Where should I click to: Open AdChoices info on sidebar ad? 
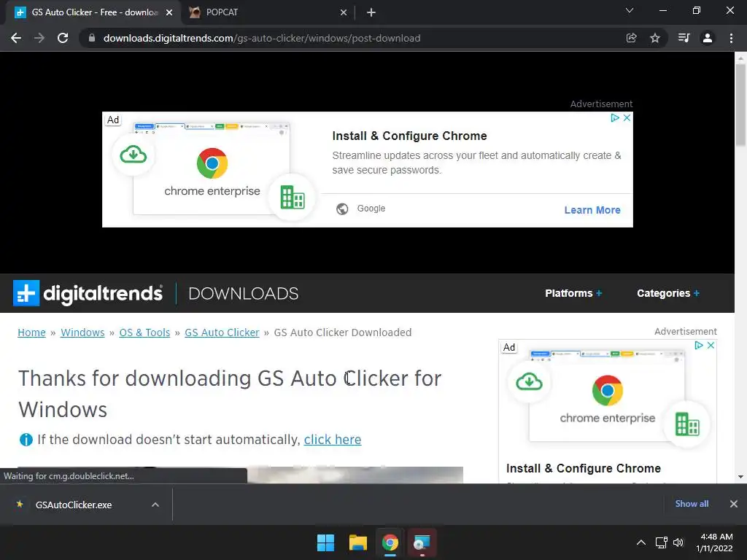pyautogui.click(x=699, y=345)
